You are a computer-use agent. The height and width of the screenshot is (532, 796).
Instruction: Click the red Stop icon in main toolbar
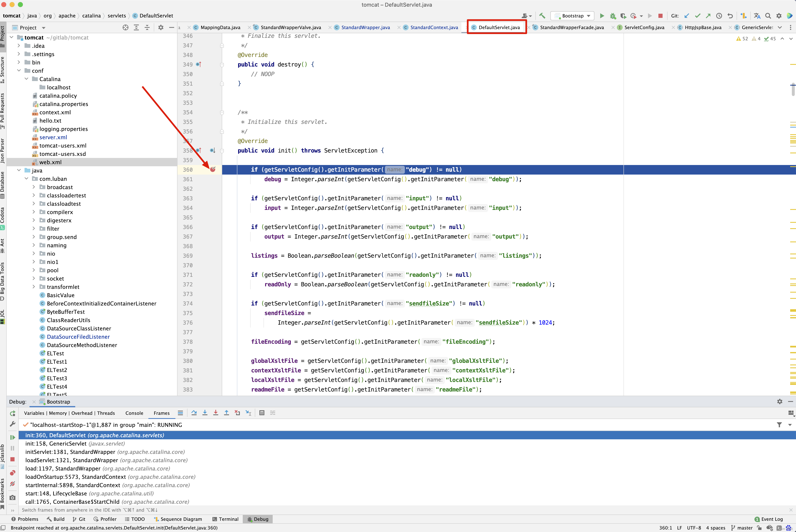coord(660,16)
